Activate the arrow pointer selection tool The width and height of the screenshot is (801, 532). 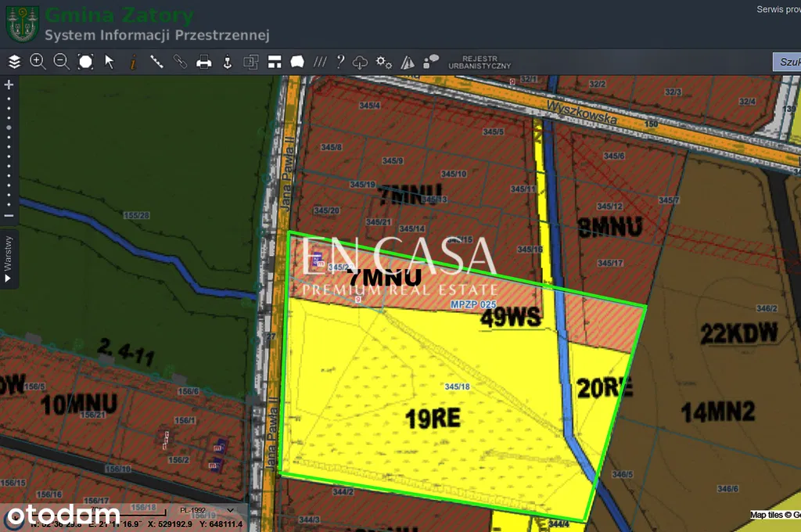click(x=110, y=62)
